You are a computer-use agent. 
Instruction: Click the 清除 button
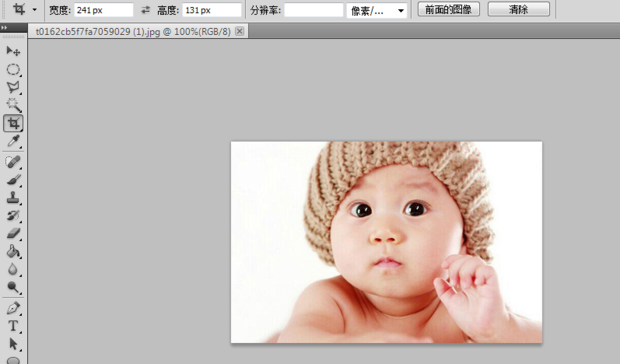click(518, 9)
